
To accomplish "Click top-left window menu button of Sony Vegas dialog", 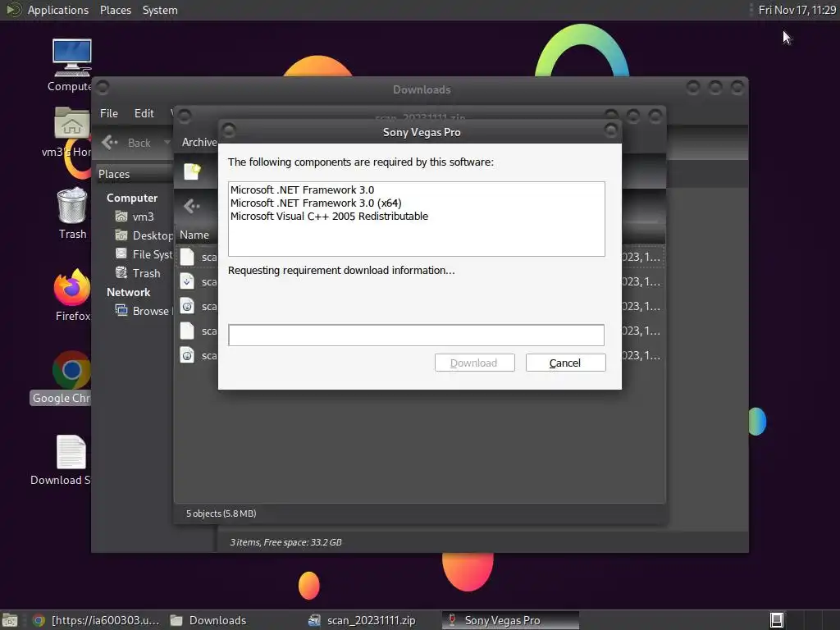I will [x=229, y=130].
